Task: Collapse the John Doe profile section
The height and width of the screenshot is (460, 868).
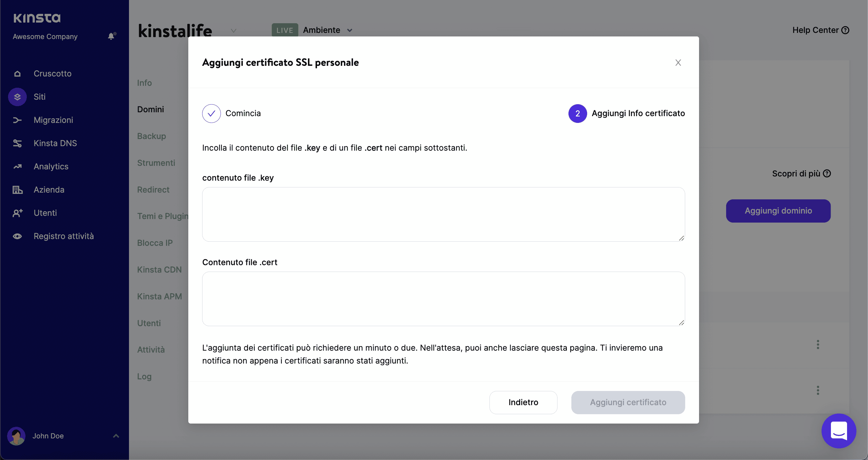Action: point(116,435)
